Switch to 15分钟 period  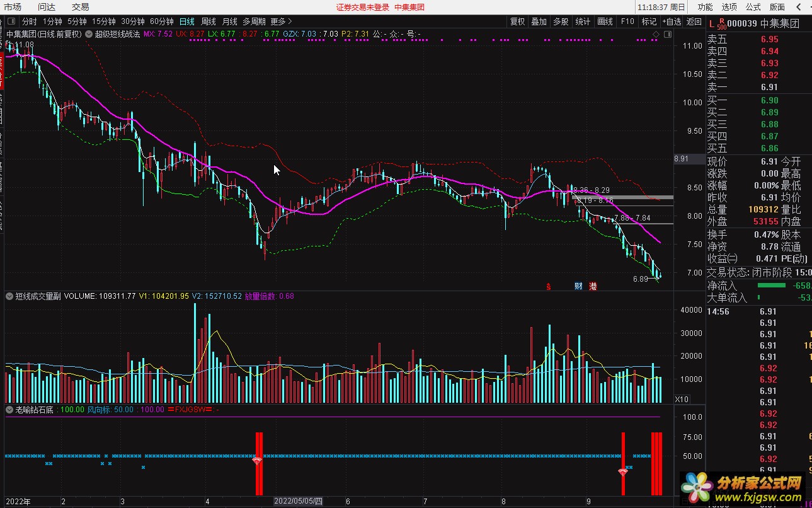coord(104,21)
